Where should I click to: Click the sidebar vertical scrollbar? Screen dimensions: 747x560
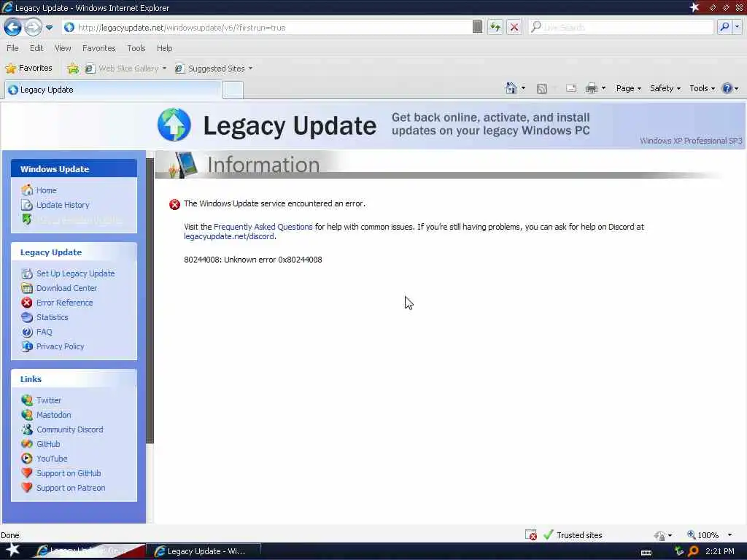(150, 301)
